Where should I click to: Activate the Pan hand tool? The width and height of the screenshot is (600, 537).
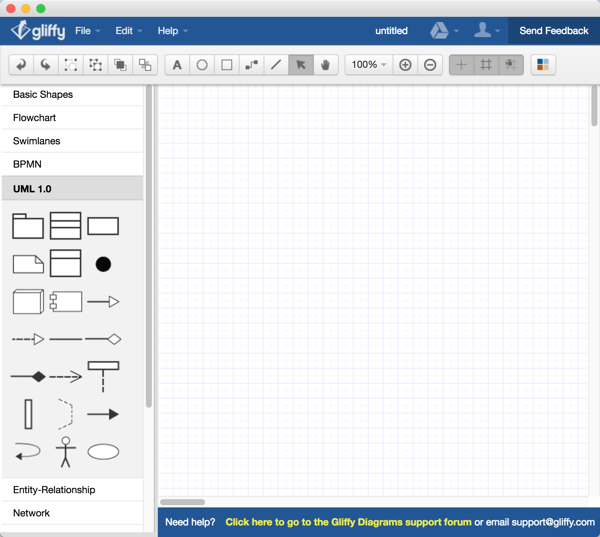(x=325, y=65)
